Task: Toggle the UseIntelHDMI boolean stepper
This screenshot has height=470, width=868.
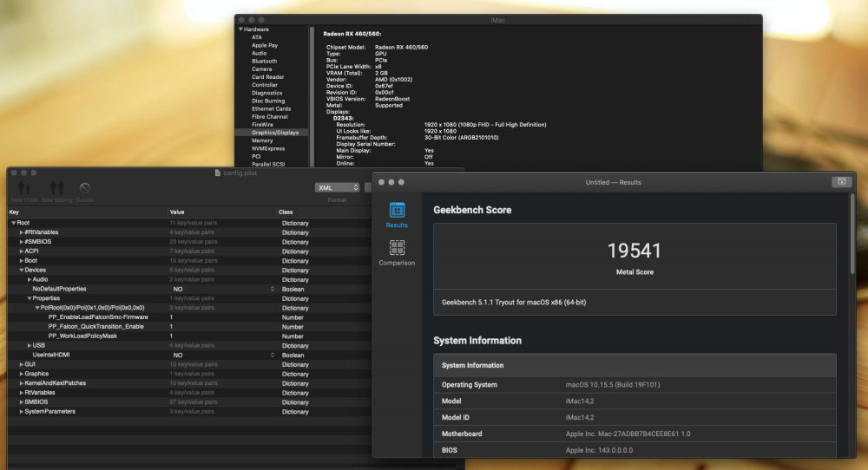Action: (x=273, y=355)
